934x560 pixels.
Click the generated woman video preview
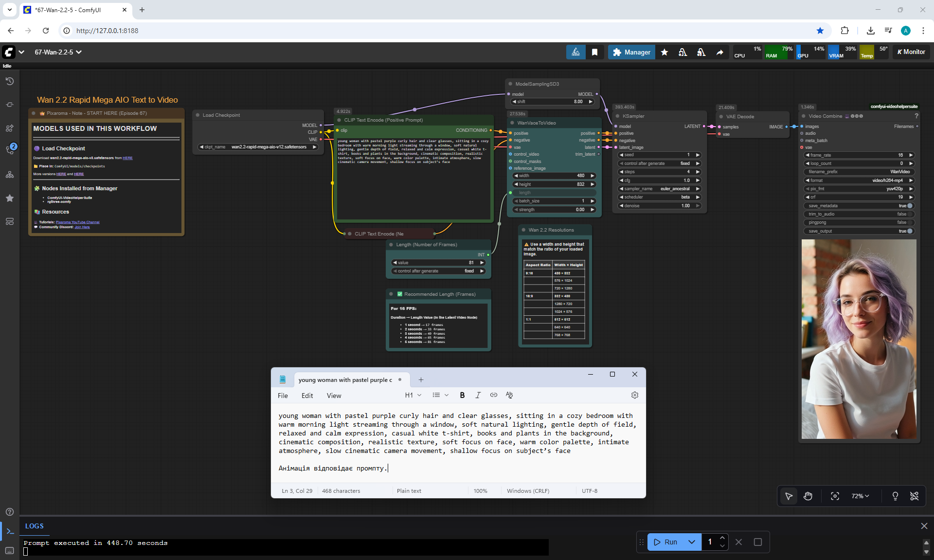[x=859, y=339]
